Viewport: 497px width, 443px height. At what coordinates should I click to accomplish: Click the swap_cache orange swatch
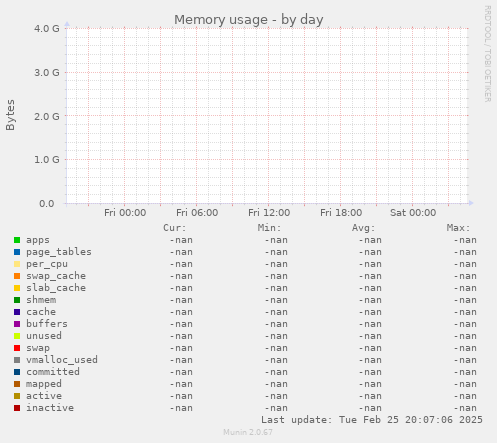[x=17, y=276]
